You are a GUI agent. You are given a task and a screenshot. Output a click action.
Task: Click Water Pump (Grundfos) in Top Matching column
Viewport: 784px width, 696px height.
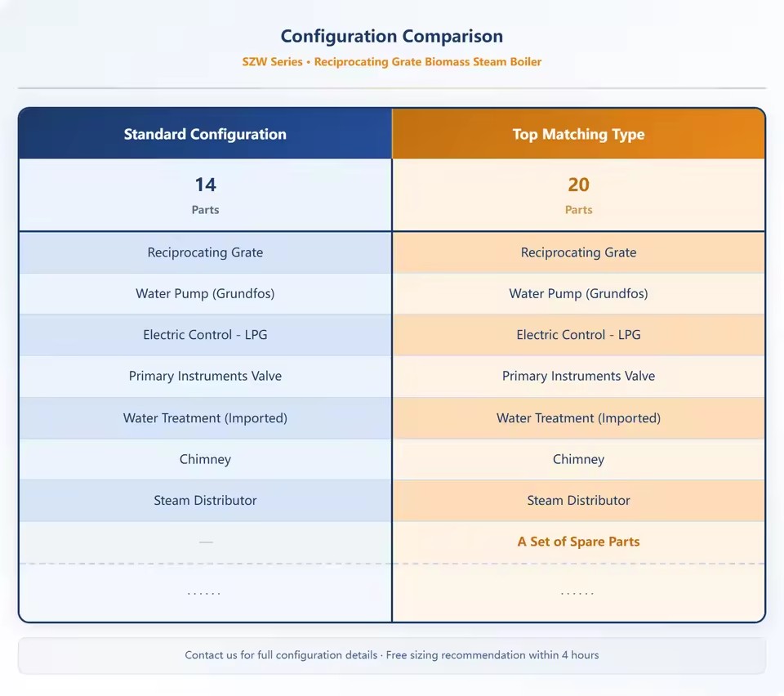pyautogui.click(x=578, y=293)
